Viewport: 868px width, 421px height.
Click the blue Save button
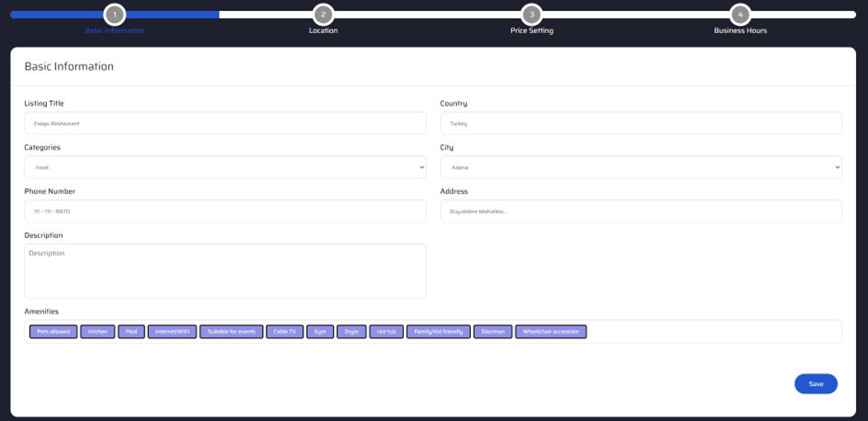816,384
